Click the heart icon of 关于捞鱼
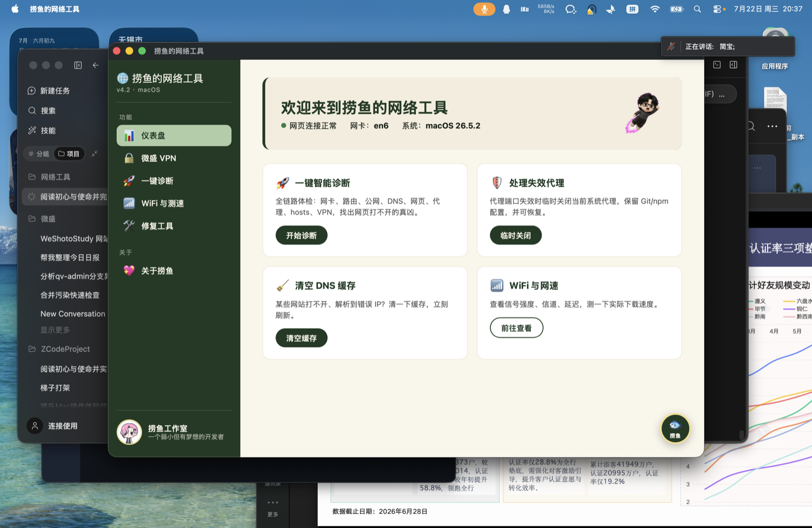812x528 pixels. (x=129, y=271)
